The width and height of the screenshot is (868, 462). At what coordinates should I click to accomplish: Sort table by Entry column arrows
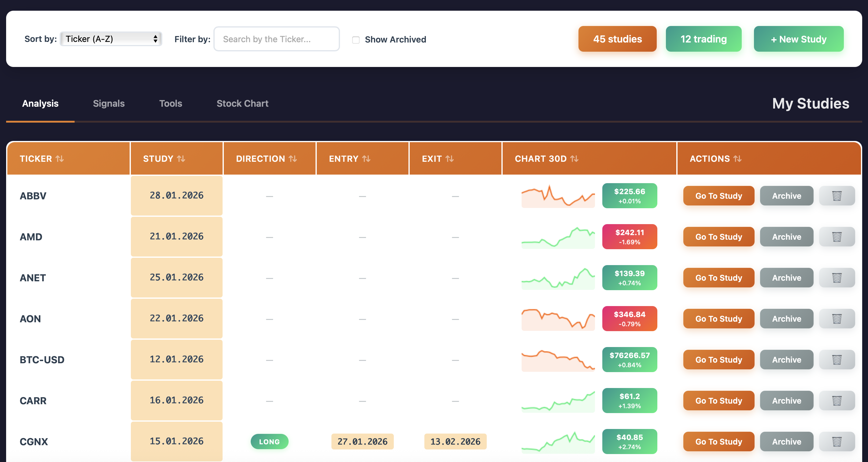[x=366, y=159]
